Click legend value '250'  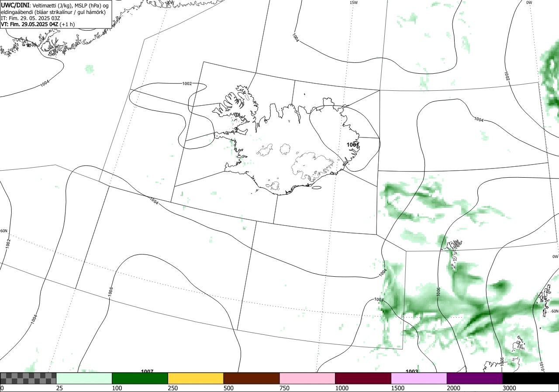[173, 388]
